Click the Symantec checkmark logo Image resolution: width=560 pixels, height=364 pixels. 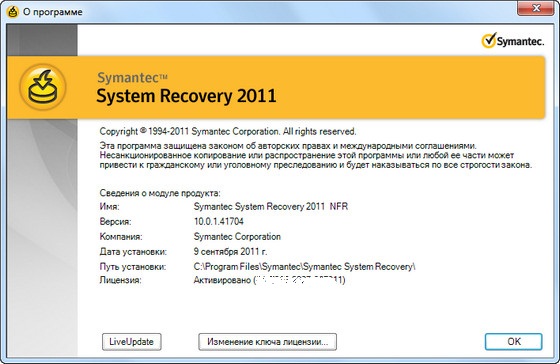(x=513, y=41)
